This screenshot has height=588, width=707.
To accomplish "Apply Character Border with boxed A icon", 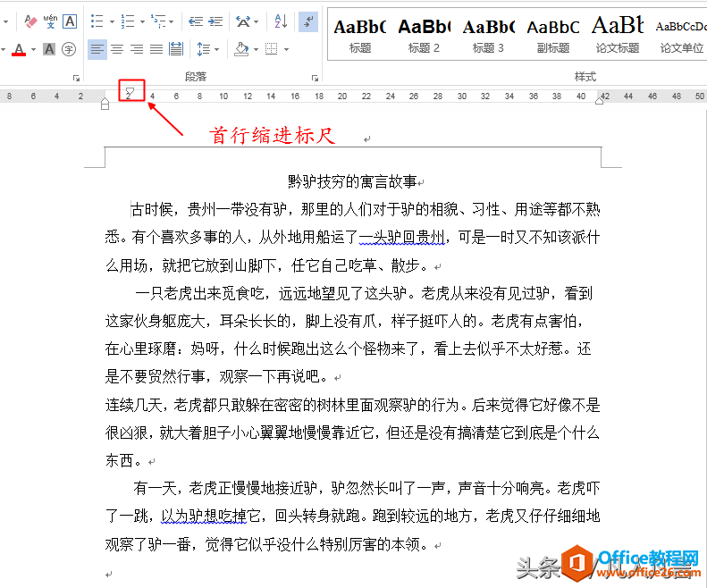I will 70,21.
